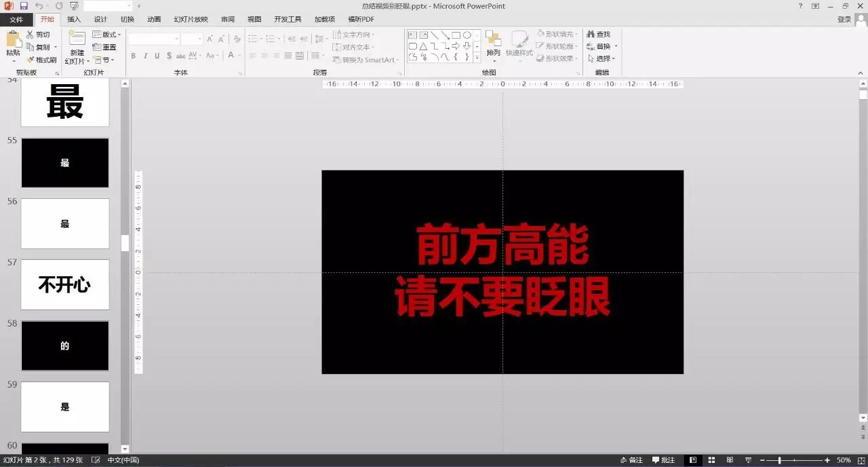The width and height of the screenshot is (868, 467).
Task: Click Fit Slide to Window icon
Action: tap(860, 460)
